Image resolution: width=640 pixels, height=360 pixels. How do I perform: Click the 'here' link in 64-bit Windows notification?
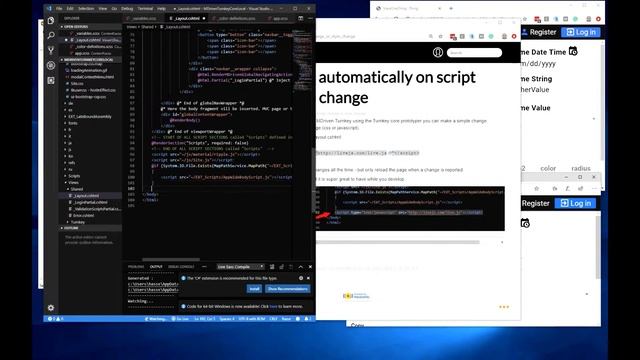click(273, 306)
